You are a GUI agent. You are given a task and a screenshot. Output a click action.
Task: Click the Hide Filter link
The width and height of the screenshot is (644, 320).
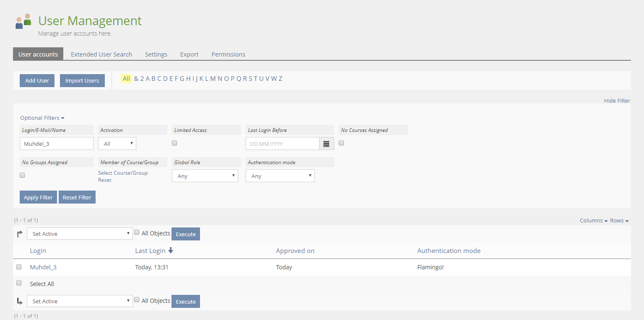(617, 101)
